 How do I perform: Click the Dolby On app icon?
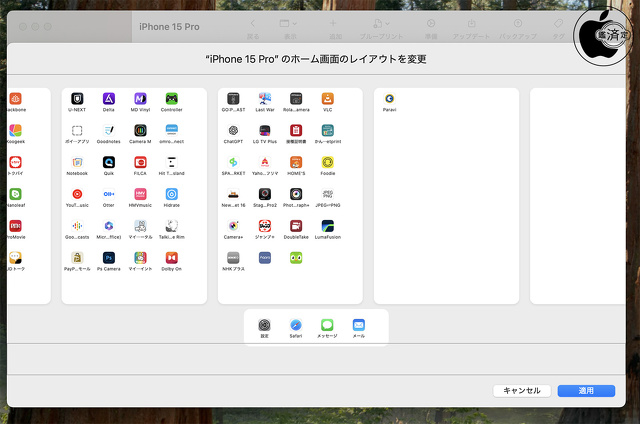(x=171, y=257)
